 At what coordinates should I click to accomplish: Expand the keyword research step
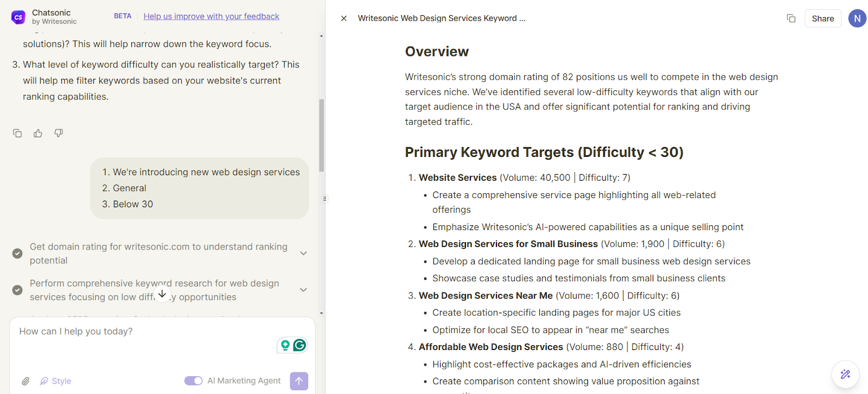click(x=303, y=290)
